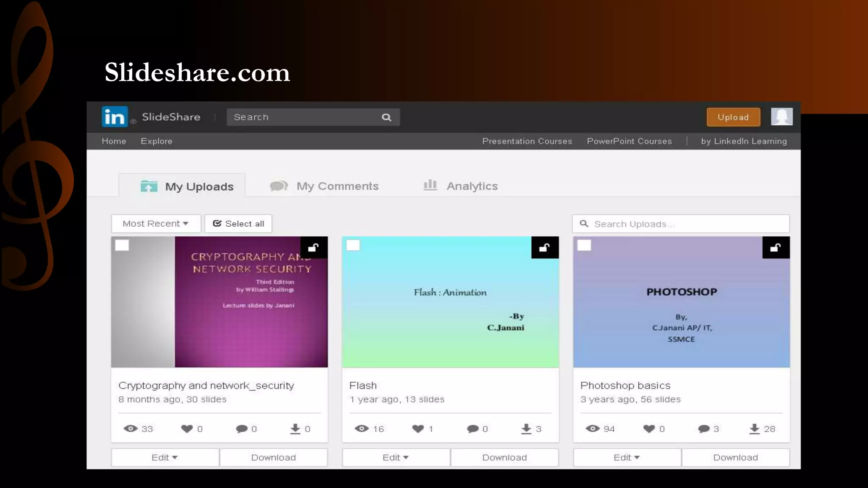Tick the checkbox on Photoshop thumbnail
Viewport: 868px width, 488px height.
tap(584, 245)
